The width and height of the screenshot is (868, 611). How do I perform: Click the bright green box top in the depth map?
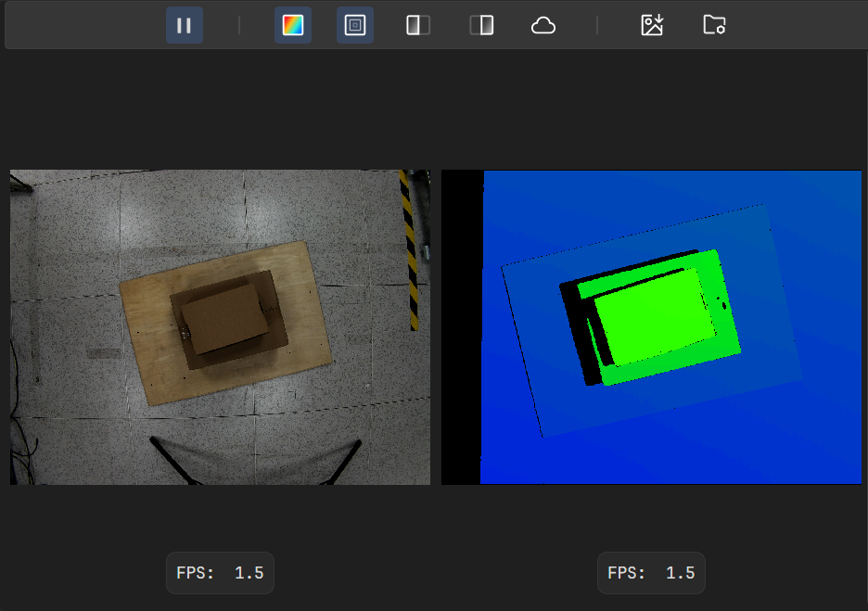[x=654, y=315]
